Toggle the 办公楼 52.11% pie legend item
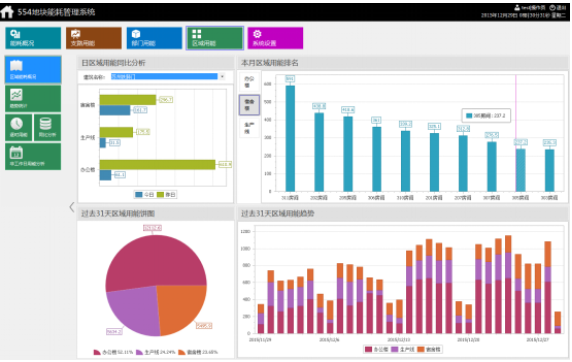The width and height of the screenshot is (572, 362). tap(113, 352)
